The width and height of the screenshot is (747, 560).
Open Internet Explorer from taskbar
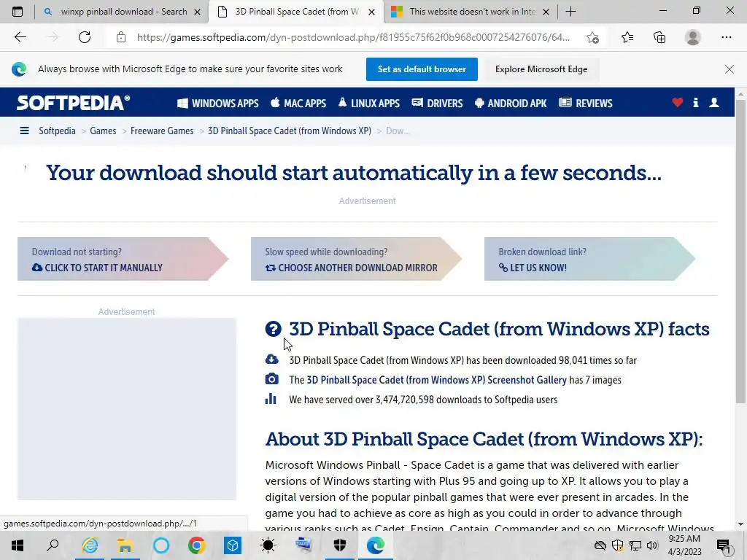(x=90, y=545)
